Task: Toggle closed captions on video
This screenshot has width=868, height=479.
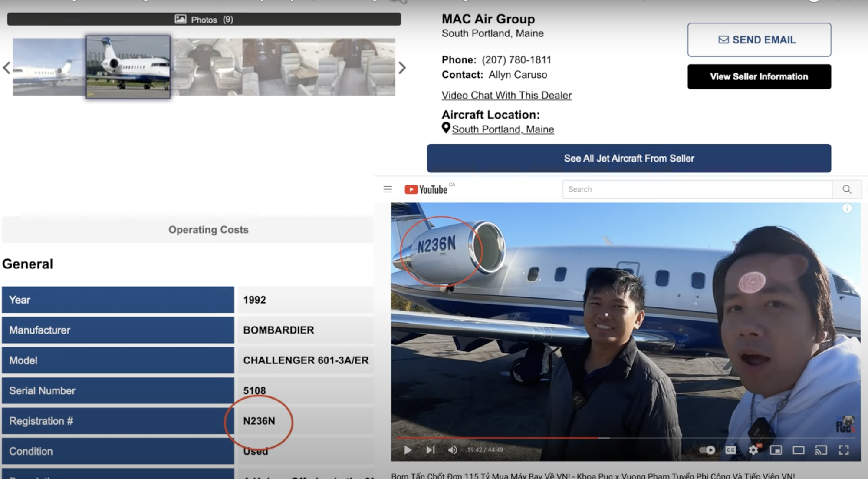Action: (730, 450)
